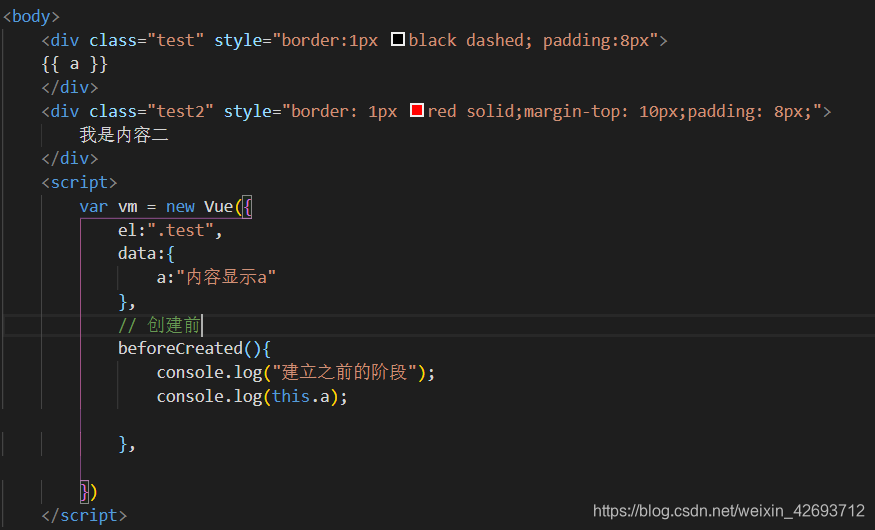Click the class="test2" attribute value
The width and height of the screenshot is (875, 530).
(180, 111)
